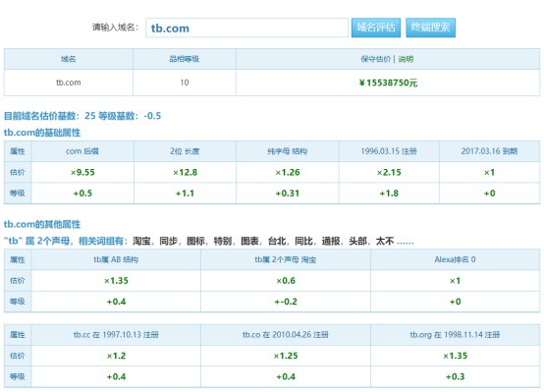544x392 pixels.
Task: Click the related word 图标
Action: pos(195,241)
